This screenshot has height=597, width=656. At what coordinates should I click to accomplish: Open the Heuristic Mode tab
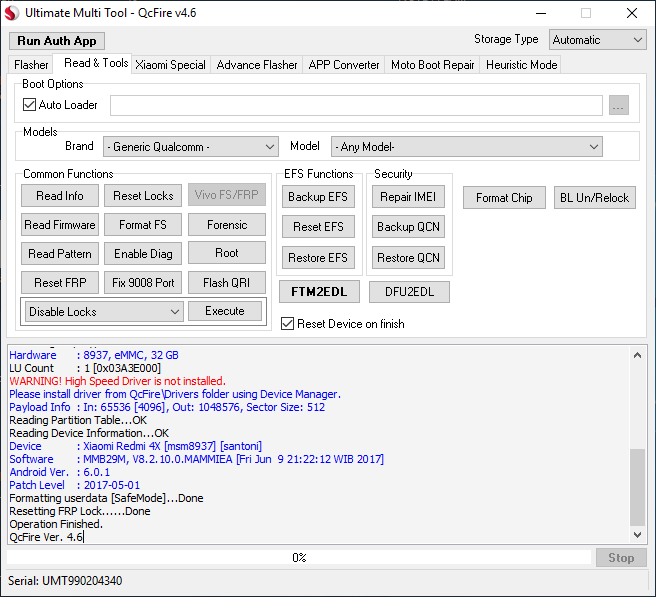521,65
